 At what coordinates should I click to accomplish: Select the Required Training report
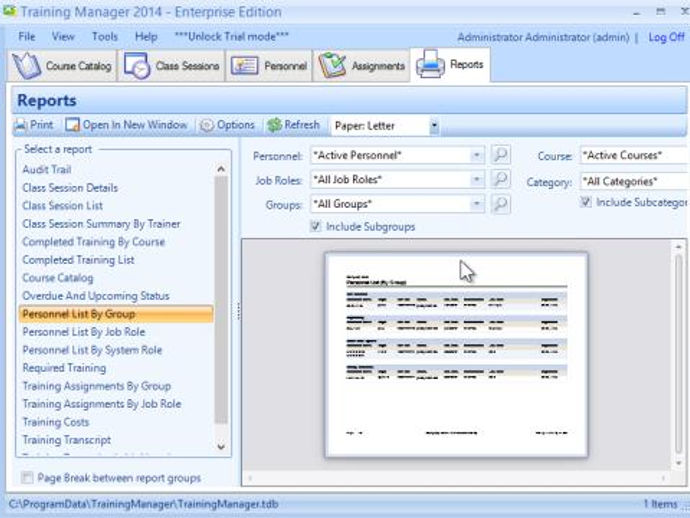tap(64, 368)
